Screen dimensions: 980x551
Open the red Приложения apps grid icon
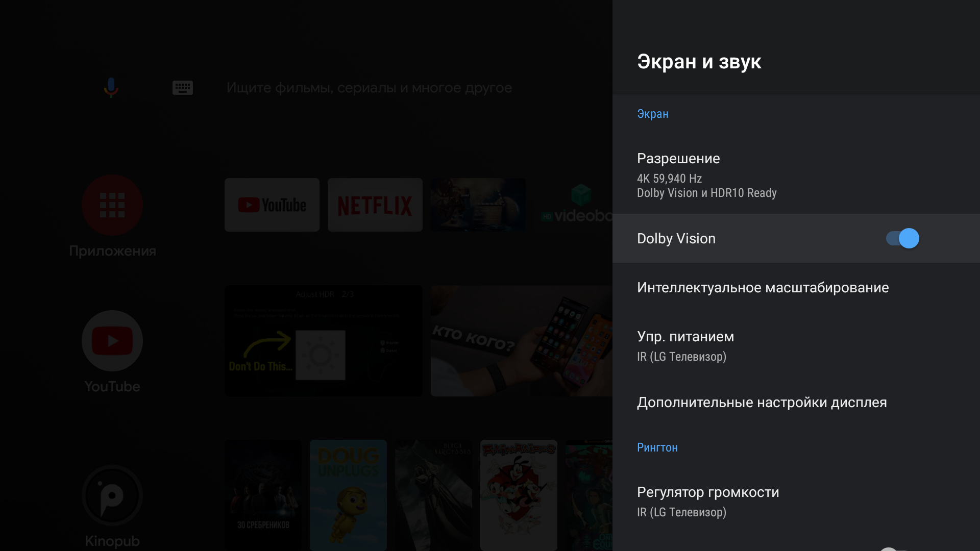click(x=112, y=205)
